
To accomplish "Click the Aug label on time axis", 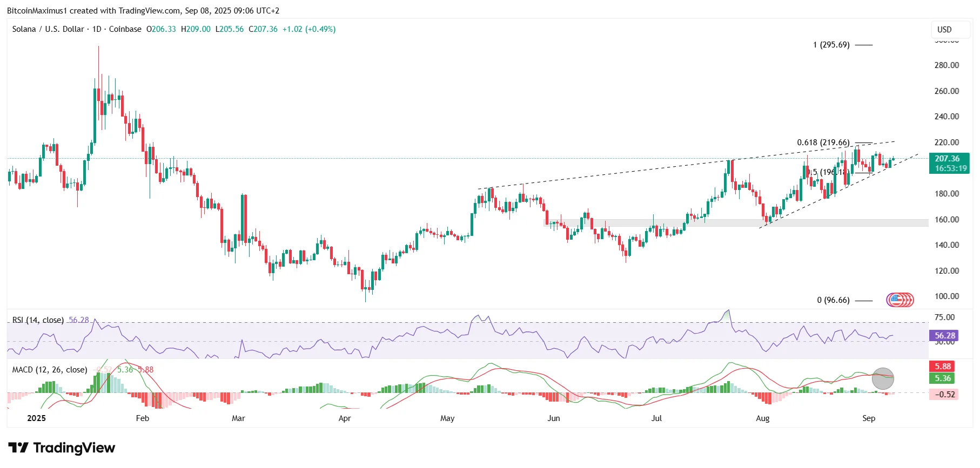I will (x=763, y=418).
